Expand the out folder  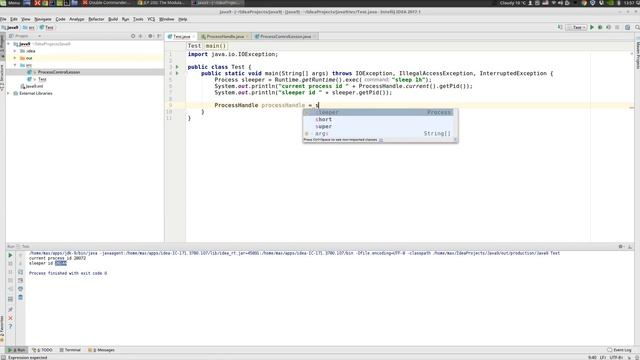tap(16, 58)
